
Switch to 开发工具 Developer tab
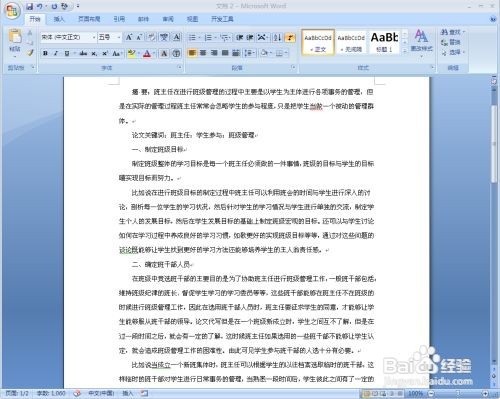pos(222,19)
